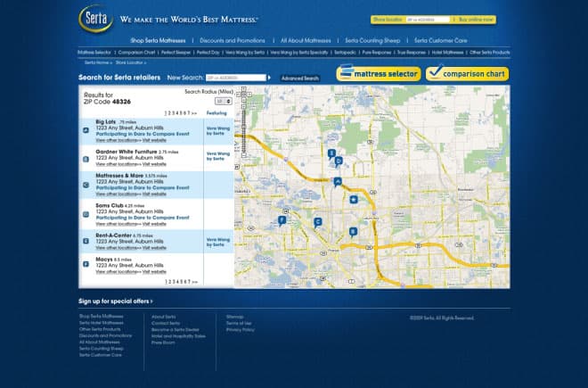Screen dimensions: 588x388
Task: Click map pin F on the map
Action: (x=282, y=221)
